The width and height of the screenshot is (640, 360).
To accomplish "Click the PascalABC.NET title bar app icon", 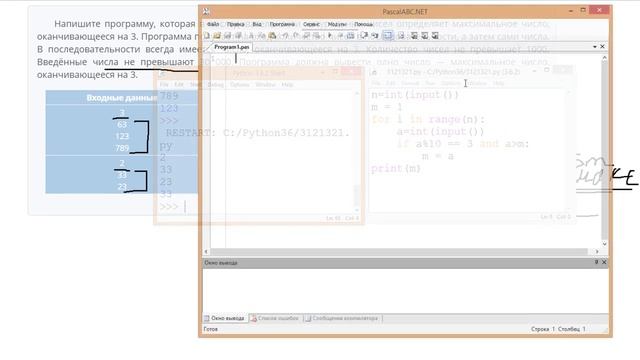I will point(207,11).
